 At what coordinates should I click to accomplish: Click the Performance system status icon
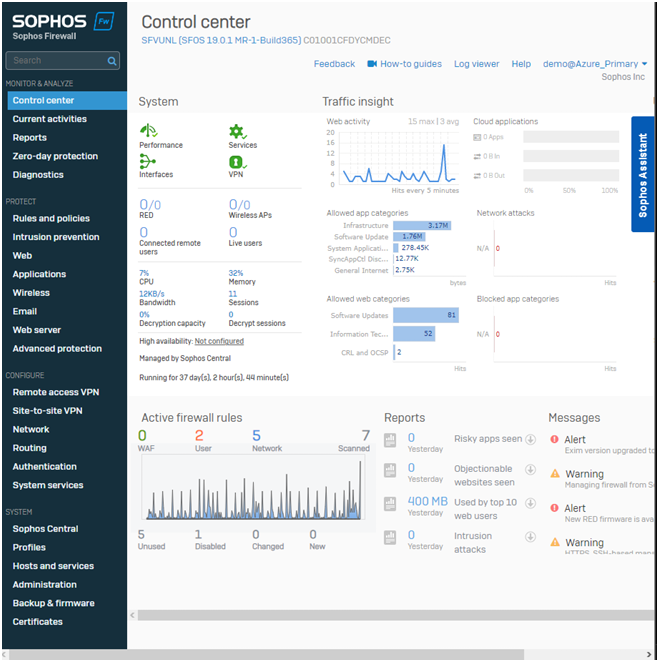tap(148, 131)
